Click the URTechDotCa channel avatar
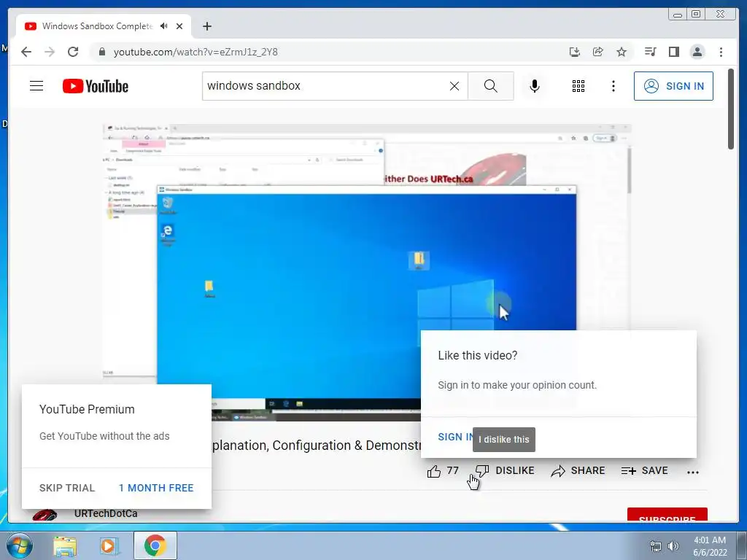Image resolution: width=747 pixels, height=560 pixels. pyautogui.click(x=44, y=515)
